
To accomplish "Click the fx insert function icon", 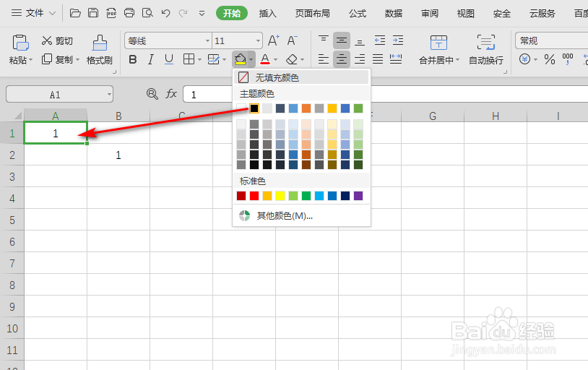I will click(171, 94).
